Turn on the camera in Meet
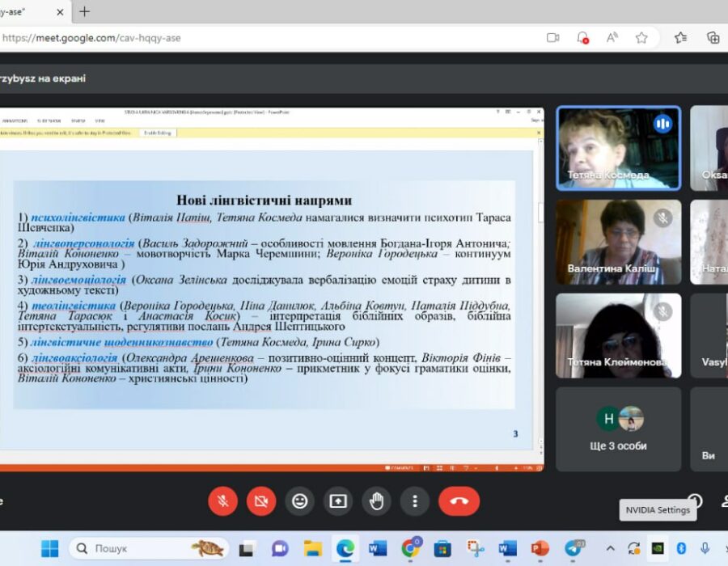 [x=260, y=501]
